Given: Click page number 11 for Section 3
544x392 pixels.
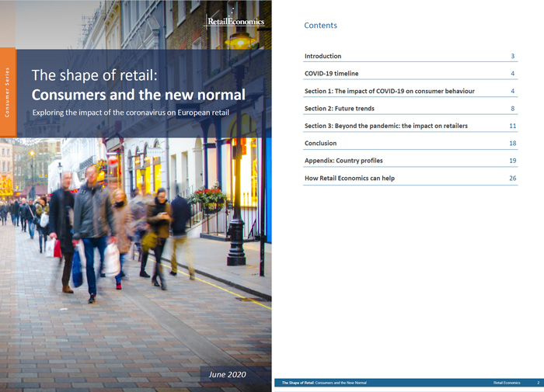Looking at the screenshot, I should (x=512, y=126).
